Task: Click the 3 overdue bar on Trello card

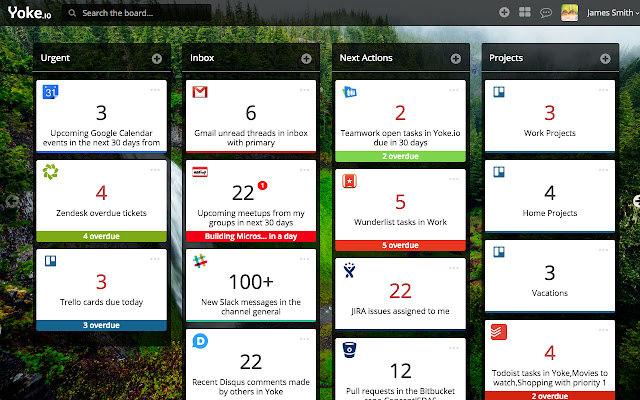Action: coord(101,325)
